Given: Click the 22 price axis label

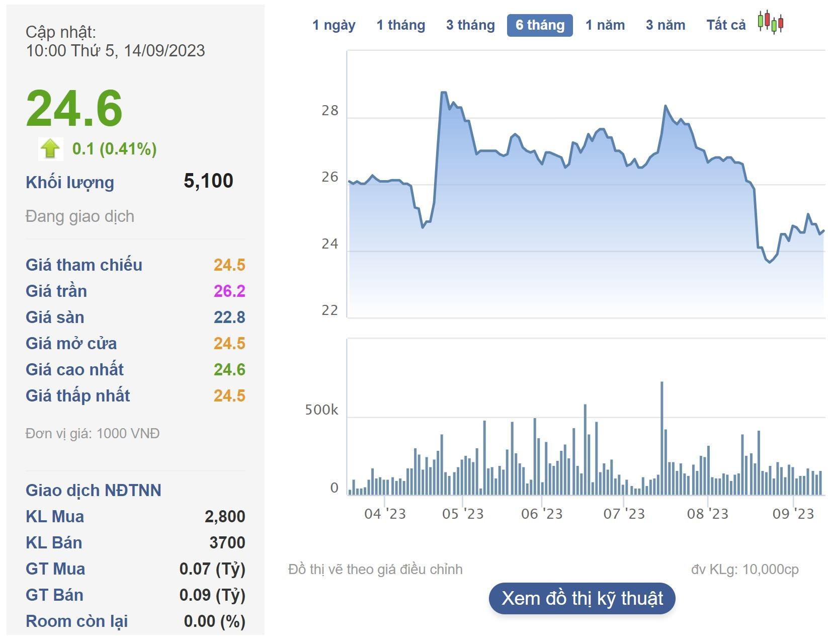Looking at the screenshot, I should pos(330,310).
